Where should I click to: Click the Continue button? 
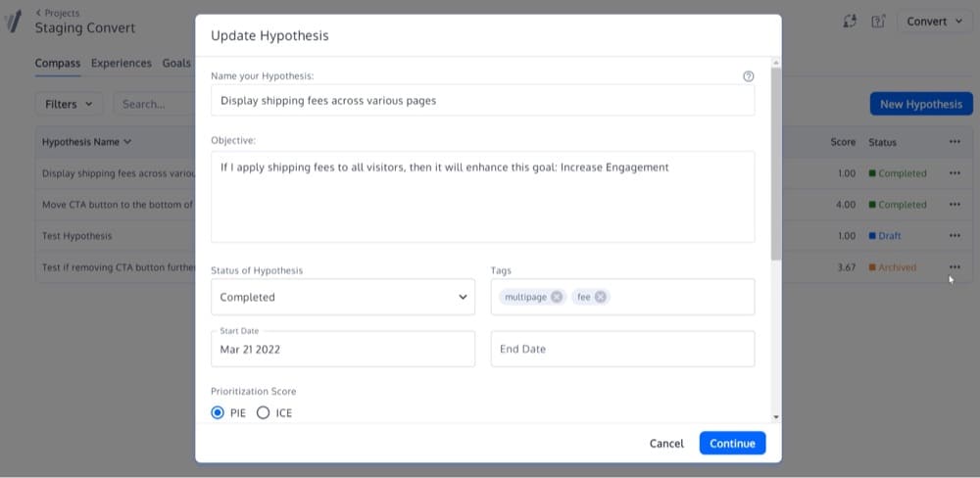point(732,443)
